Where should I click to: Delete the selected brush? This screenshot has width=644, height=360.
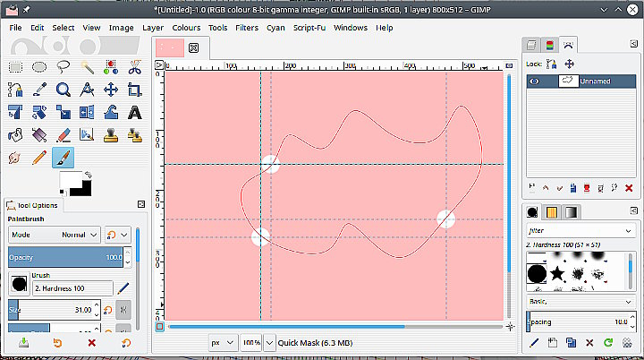[x=589, y=343]
